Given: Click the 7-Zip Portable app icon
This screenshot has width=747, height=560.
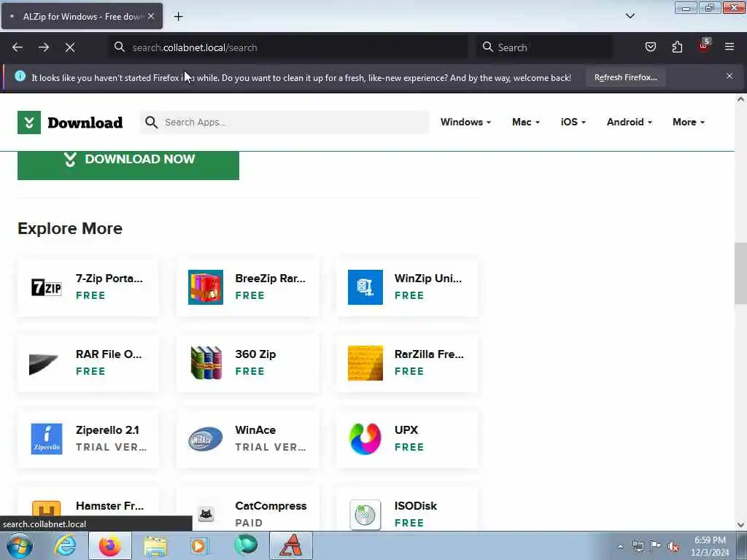Looking at the screenshot, I should (46, 287).
